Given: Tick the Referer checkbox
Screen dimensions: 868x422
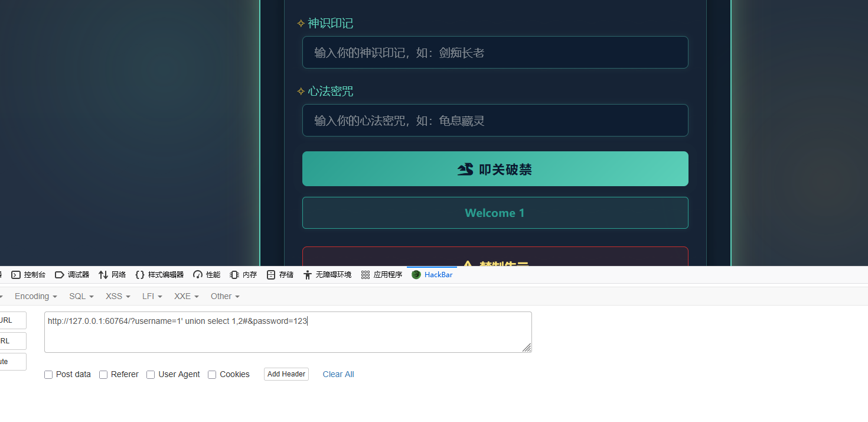Looking at the screenshot, I should [103, 375].
